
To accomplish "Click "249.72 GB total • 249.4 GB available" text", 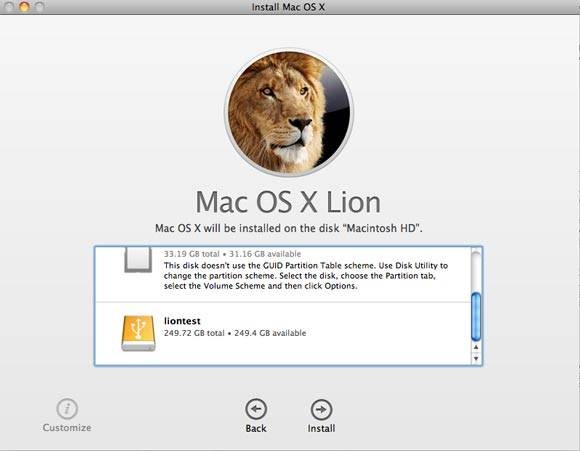I will 235,333.
